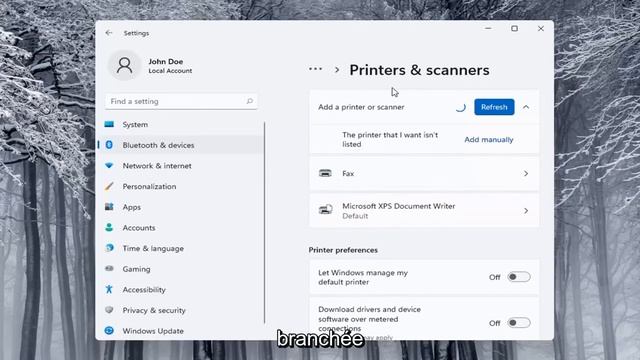Go to Network & internet
This screenshot has width=640, height=360.
(x=180, y=165)
